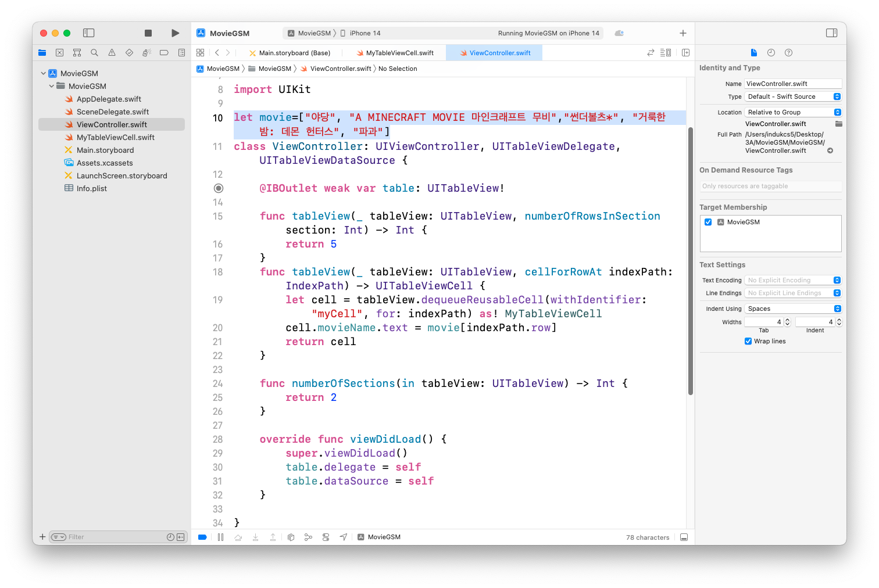Open the Debug navigator spray icon
Viewport: 879px width, 588px height.
point(146,53)
